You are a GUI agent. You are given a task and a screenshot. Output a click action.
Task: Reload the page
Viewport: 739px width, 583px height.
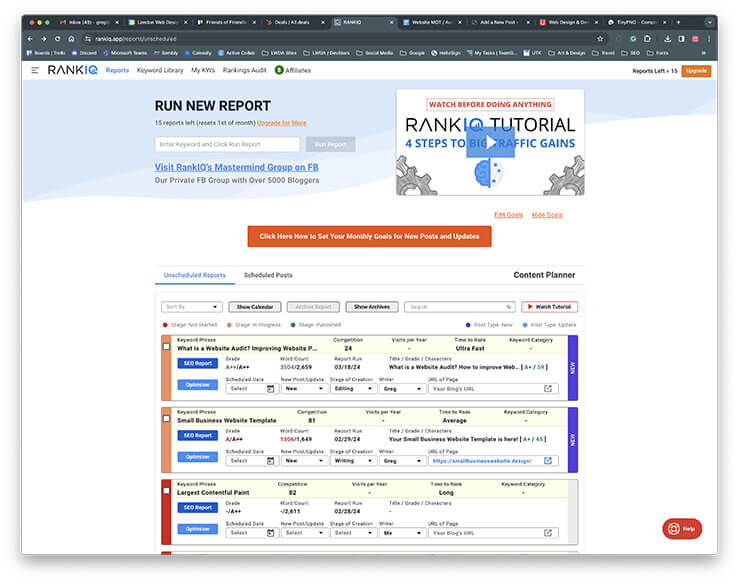(x=57, y=39)
